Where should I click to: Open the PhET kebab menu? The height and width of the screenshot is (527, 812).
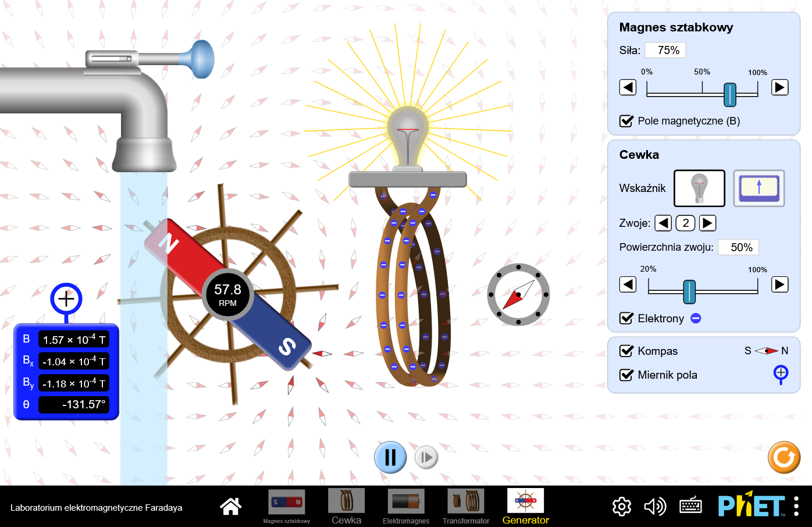coord(796,507)
